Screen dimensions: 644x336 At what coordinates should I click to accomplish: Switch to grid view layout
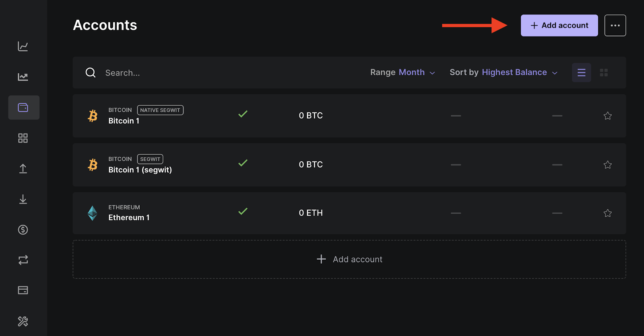(604, 72)
